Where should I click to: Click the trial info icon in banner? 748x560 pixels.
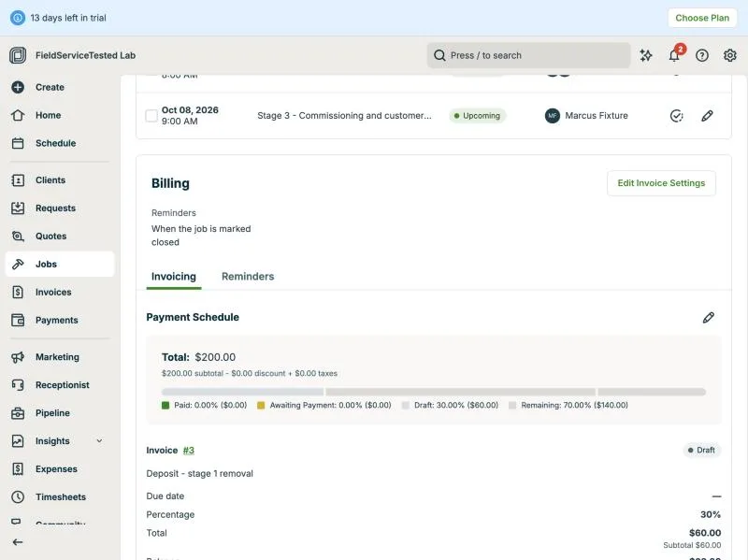pos(18,18)
